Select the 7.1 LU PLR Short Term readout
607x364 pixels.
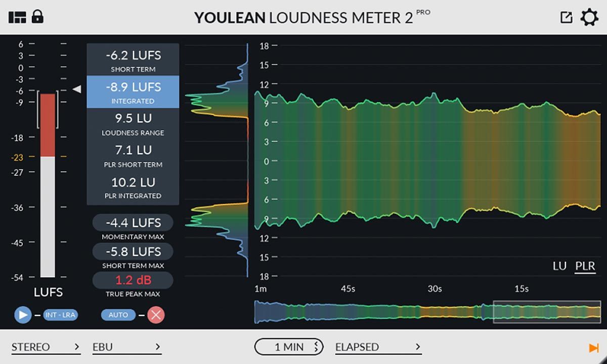click(x=133, y=155)
